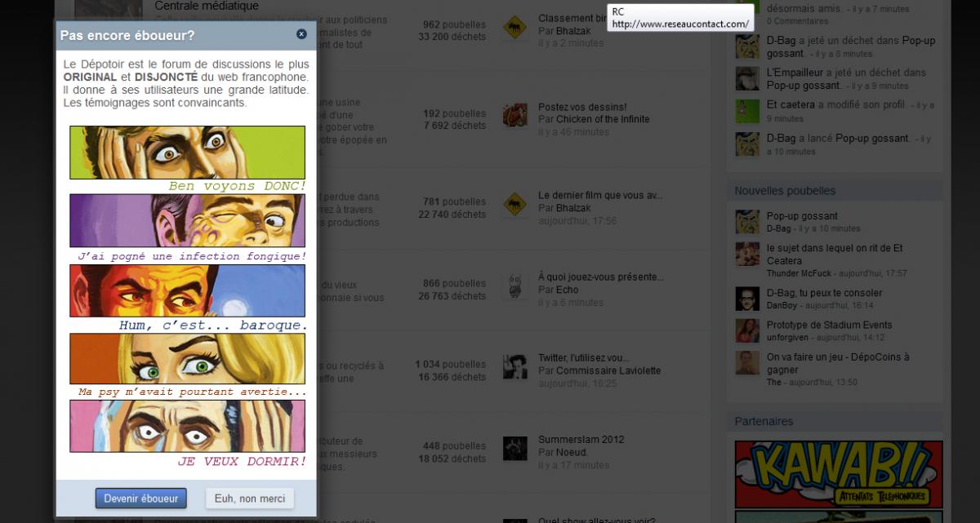Image resolution: width=980 pixels, height=523 pixels.
Task: Open the avatar beside the Twitter topic
Action: pyautogui.click(x=514, y=366)
